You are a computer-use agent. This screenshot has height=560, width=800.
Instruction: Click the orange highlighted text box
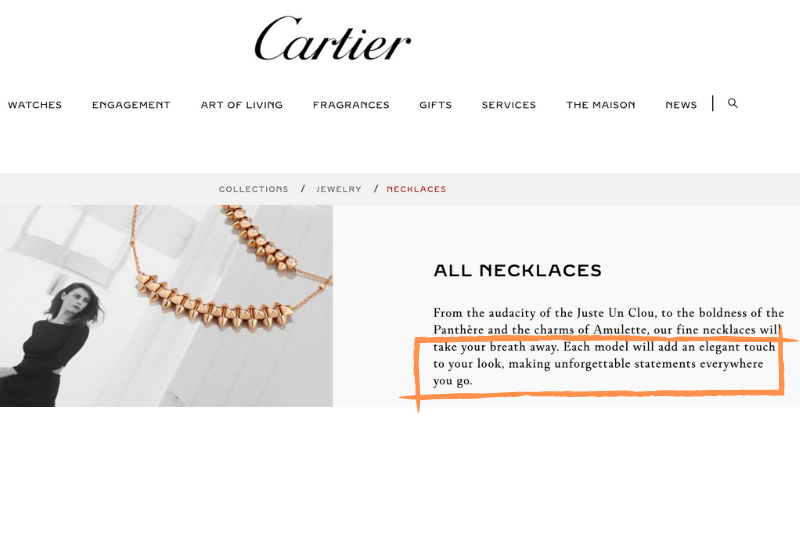[599, 366]
